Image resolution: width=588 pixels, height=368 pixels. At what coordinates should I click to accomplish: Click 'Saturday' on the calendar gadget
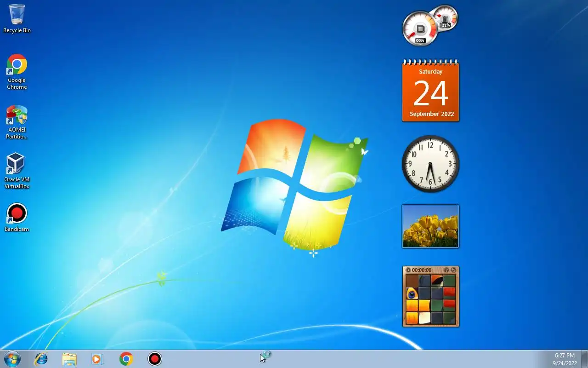[x=430, y=71]
